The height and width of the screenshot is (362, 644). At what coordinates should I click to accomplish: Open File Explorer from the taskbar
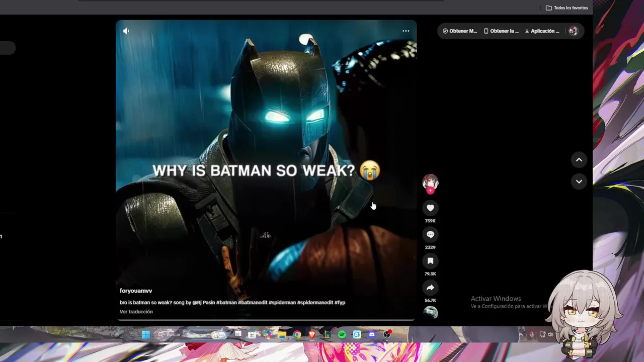click(282, 334)
